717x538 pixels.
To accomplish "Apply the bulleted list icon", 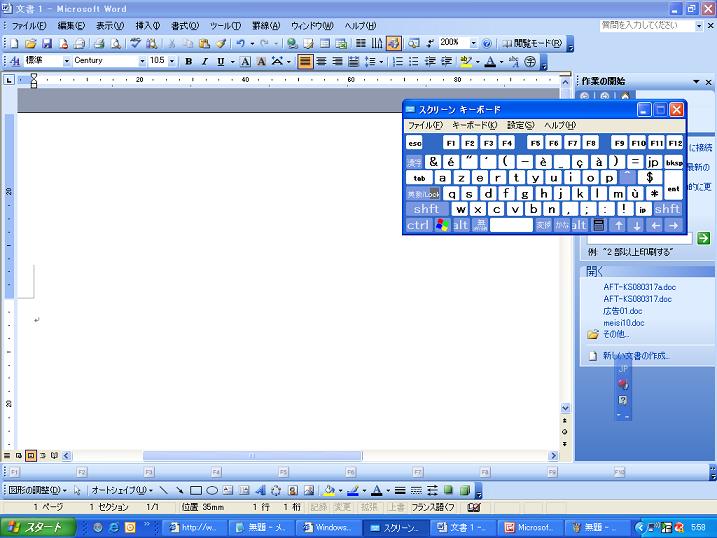I will 414,61.
